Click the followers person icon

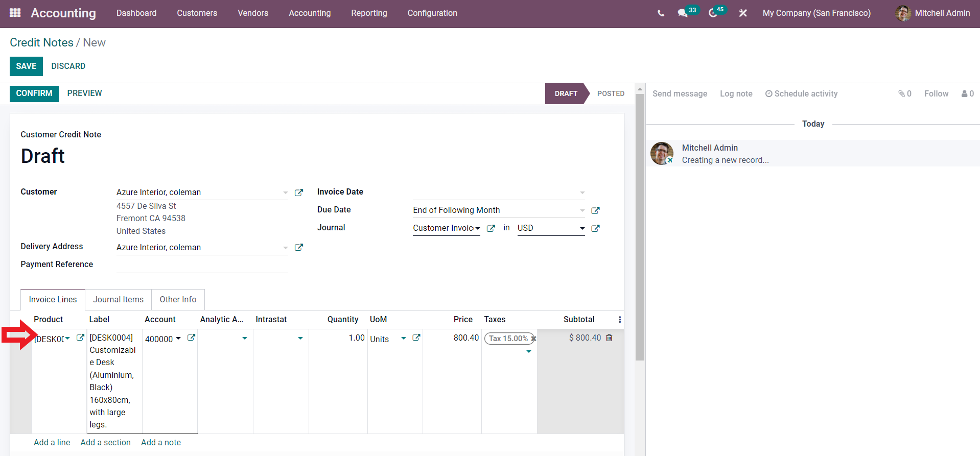(x=965, y=93)
